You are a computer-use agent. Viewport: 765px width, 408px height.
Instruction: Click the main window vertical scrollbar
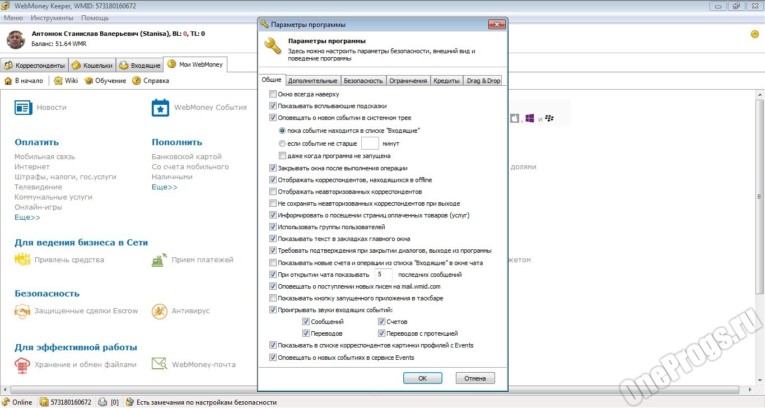coord(760,196)
